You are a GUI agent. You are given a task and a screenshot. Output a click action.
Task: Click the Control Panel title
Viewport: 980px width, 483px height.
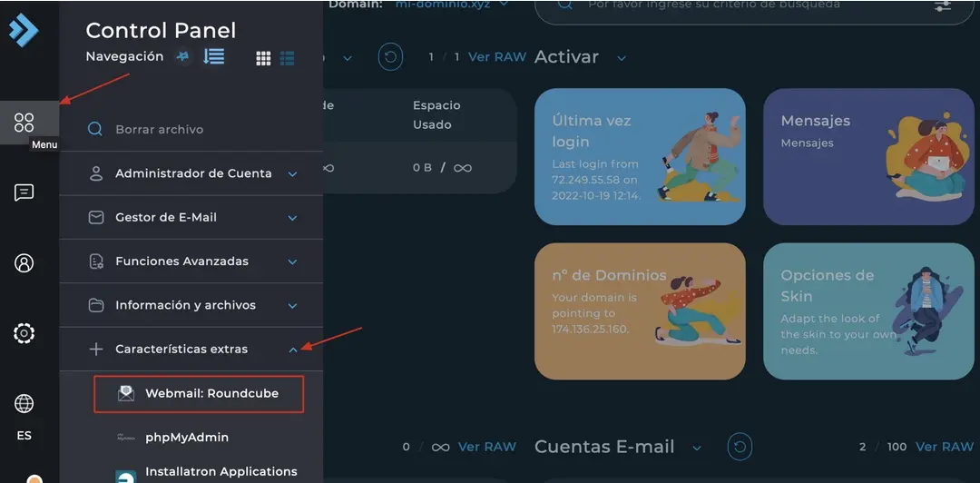(x=161, y=30)
